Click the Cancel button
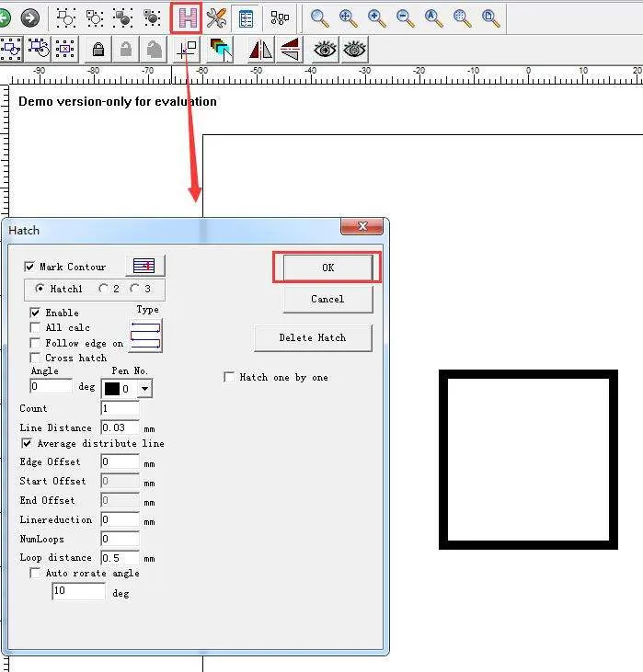Screen dimensions: 643x672 click(x=327, y=299)
